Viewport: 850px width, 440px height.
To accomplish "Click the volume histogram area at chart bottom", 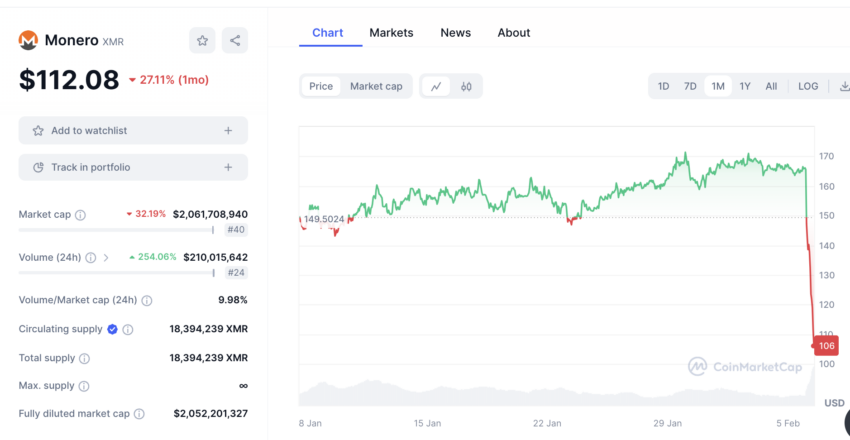I will pyautogui.click(x=556, y=396).
